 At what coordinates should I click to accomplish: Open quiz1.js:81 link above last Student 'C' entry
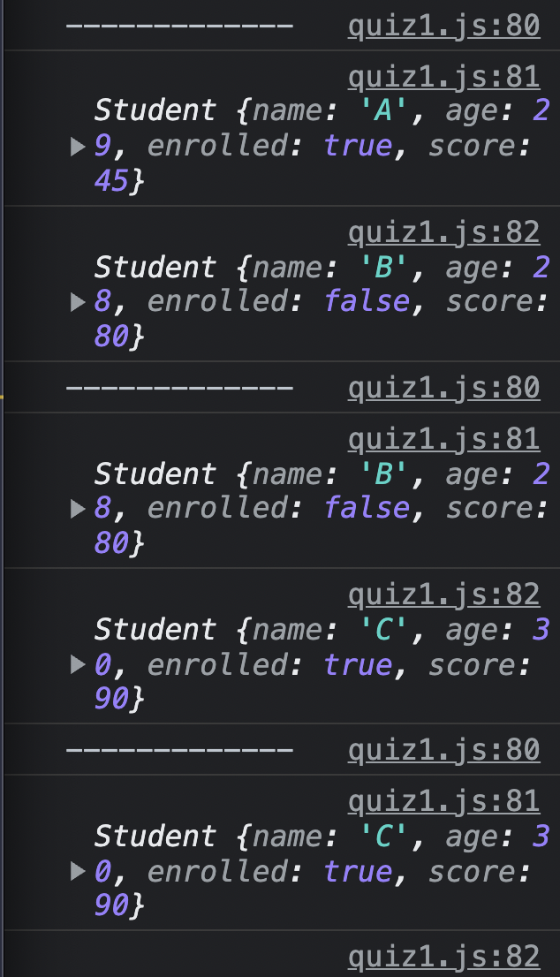click(x=443, y=802)
